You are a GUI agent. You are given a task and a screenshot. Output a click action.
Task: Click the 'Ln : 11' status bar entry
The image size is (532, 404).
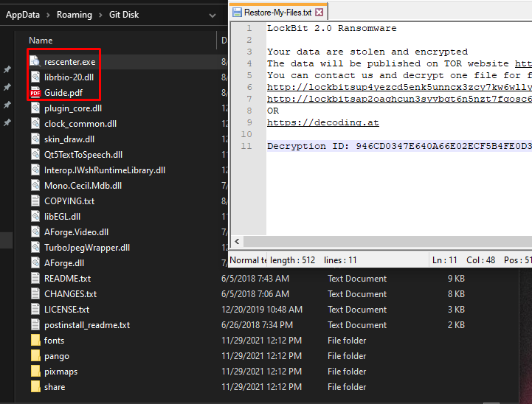(x=444, y=260)
